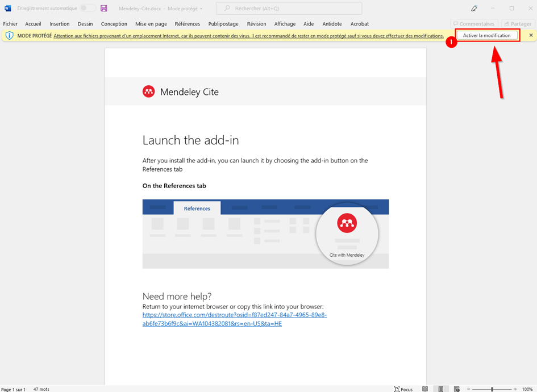Open the store.office.com hyperlink

pyautogui.click(x=235, y=319)
